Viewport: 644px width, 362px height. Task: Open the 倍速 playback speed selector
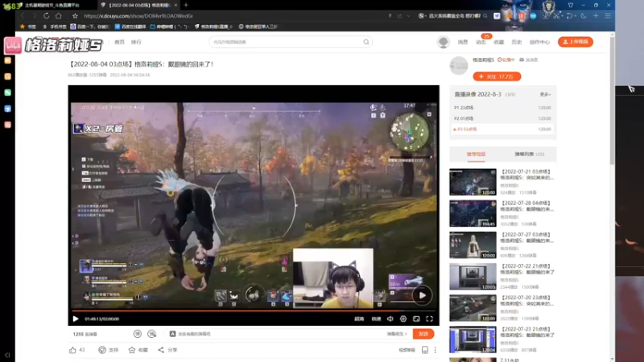(376, 319)
